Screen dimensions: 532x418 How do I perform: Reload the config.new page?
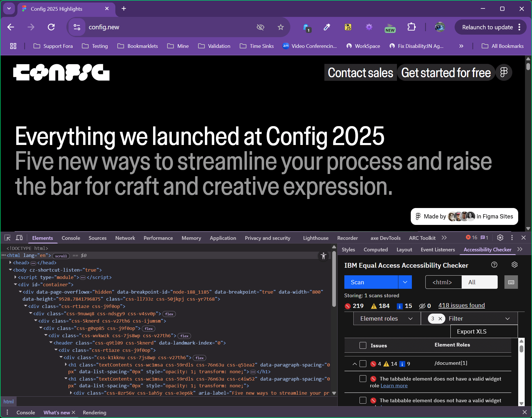click(x=51, y=27)
